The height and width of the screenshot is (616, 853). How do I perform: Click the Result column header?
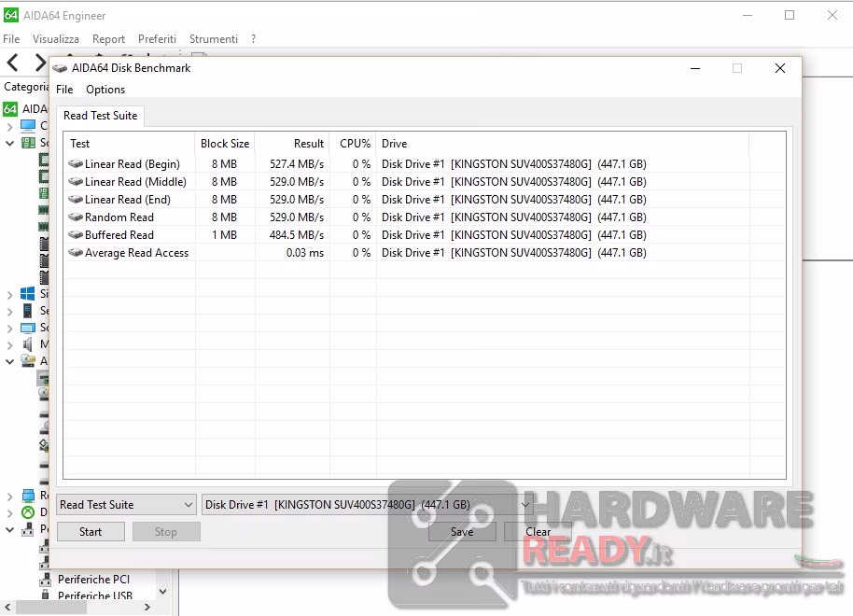pyautogui.click(x=292, y=144)
